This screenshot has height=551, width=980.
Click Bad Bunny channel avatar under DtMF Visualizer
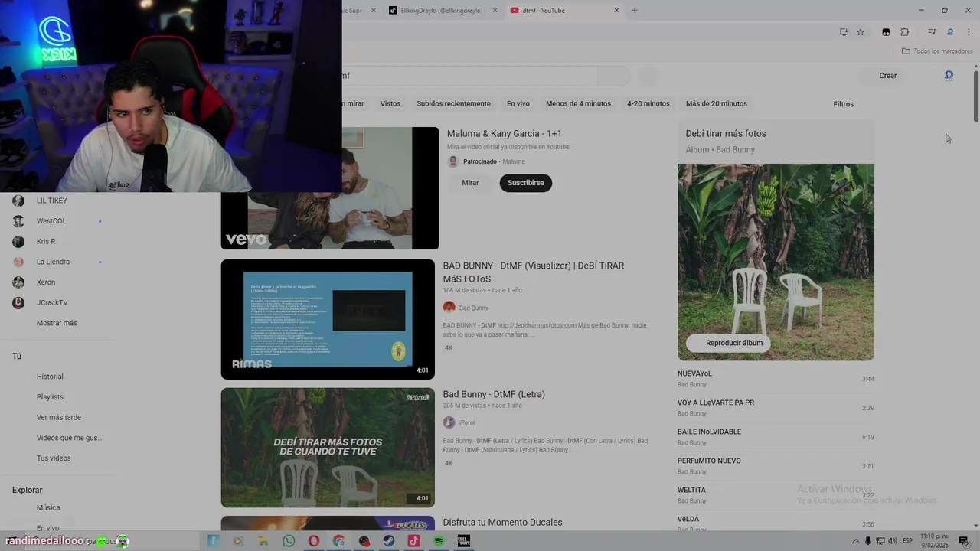(x=449, y=308)
